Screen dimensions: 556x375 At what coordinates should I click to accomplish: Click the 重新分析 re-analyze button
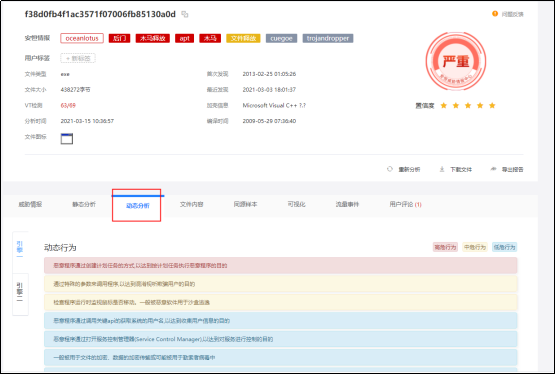tap(404, 169)
